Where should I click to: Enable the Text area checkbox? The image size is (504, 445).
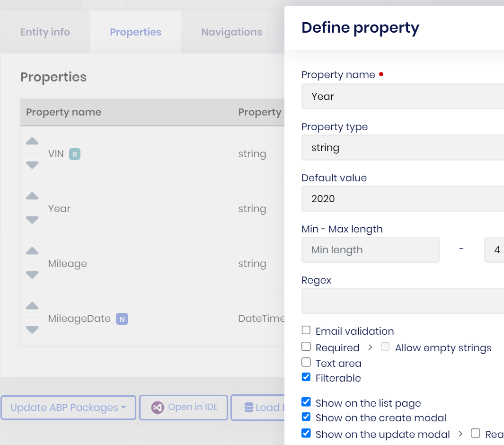click(x=306, y=363)
